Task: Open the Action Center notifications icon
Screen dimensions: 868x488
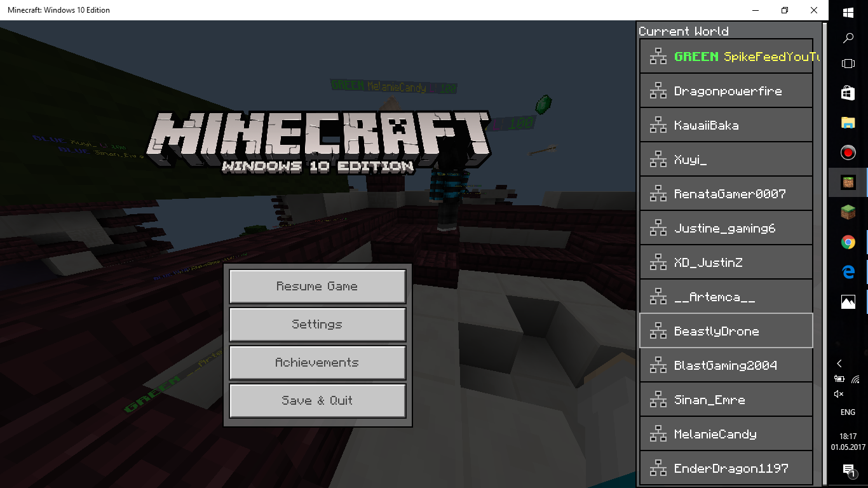Action: pos(848,470)
